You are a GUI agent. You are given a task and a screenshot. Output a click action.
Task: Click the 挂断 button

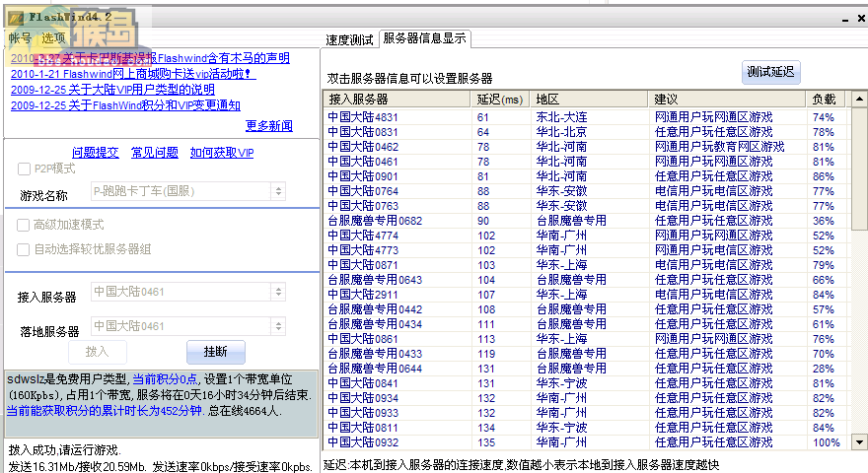point(215,352)
